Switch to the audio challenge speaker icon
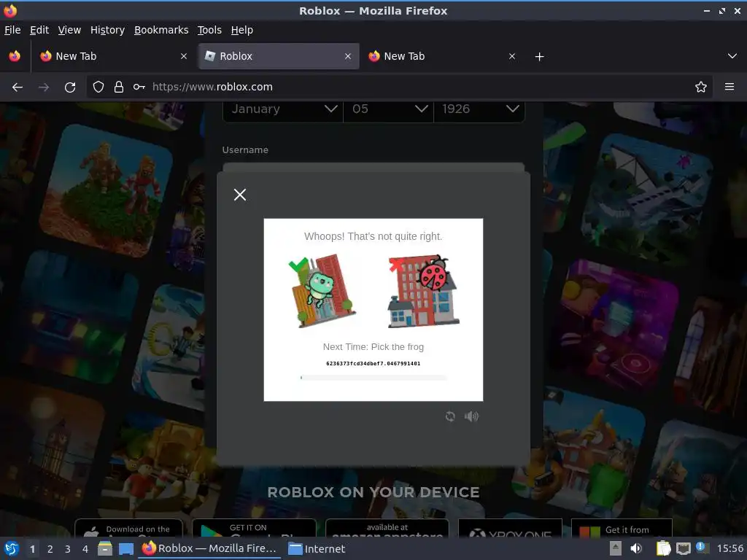Image resolution: width=747 pixels, height=560 pixels. (471, 416)
